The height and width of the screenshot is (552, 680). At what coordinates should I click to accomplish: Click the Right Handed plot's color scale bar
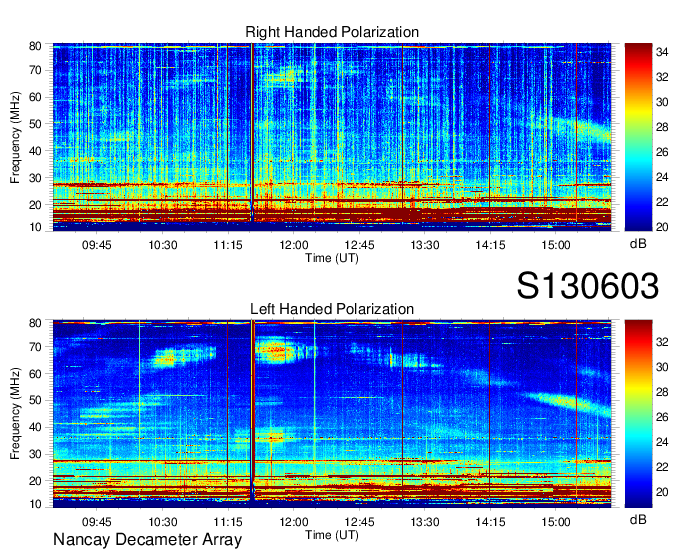click(x=638, y=137)
